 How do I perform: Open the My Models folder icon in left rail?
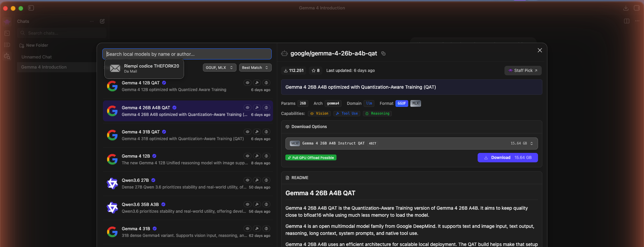(7, 45)
